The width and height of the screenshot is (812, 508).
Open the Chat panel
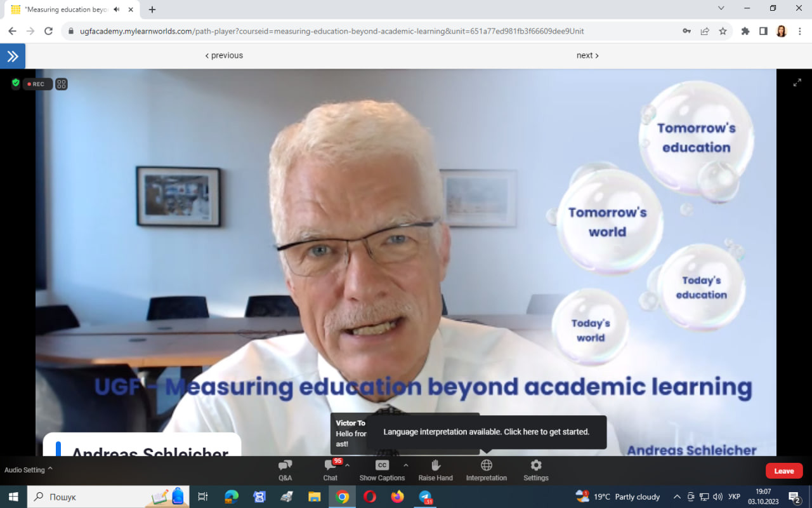pyautogui.click(x=331, y=470)
